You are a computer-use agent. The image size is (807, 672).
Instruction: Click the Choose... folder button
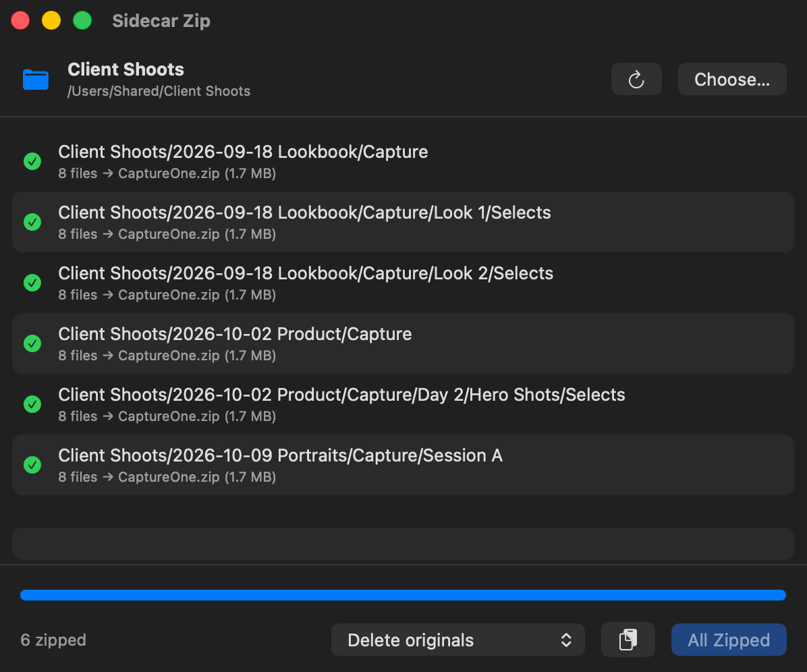(x=732, y=79)
